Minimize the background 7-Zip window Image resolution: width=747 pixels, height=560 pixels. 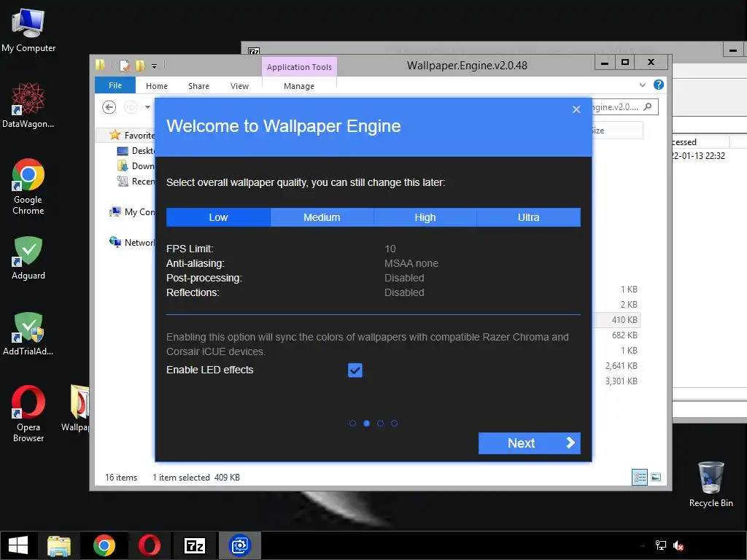coord(733,50)
